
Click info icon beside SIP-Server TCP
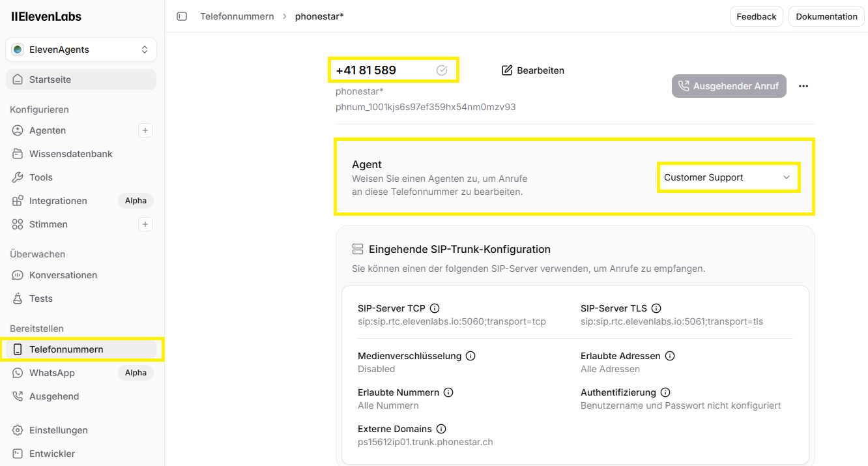coord(435,308)
